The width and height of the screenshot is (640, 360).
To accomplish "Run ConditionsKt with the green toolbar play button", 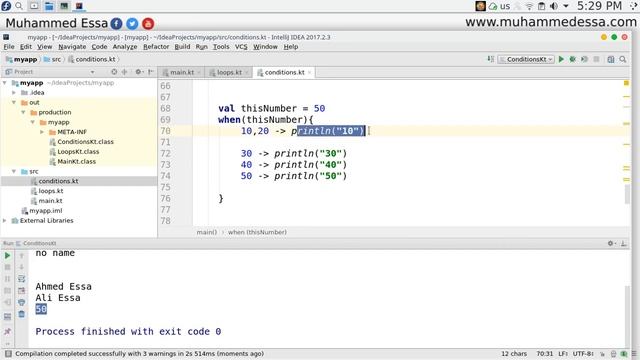I will tap(561, 59).
